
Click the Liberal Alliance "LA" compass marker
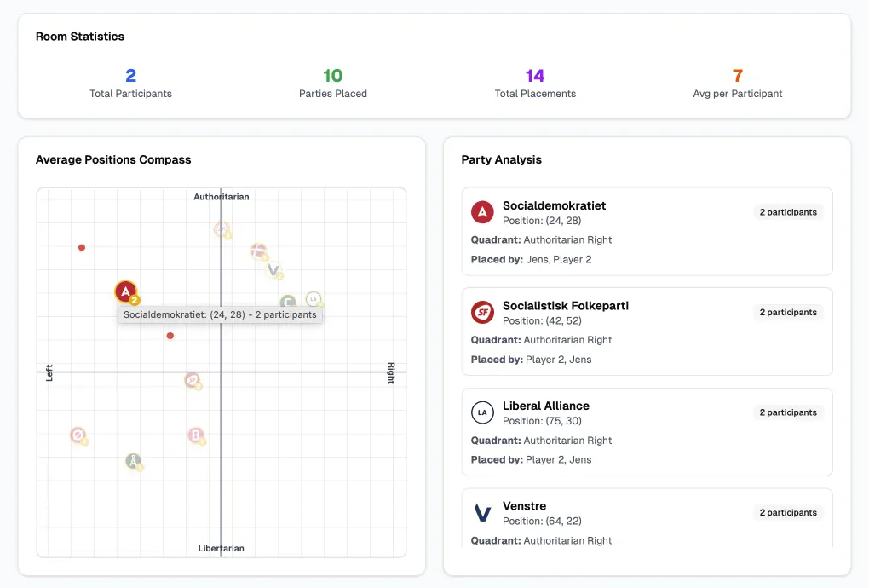pos(314,299)
